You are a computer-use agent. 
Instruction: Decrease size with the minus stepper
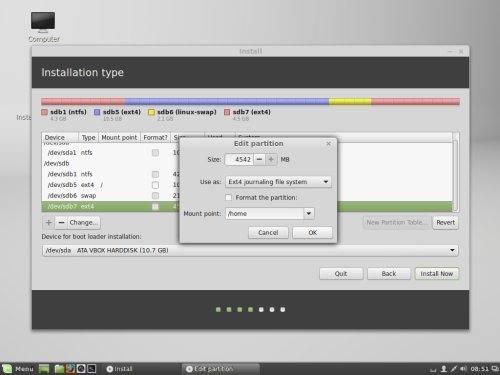(x=259, y=159)
